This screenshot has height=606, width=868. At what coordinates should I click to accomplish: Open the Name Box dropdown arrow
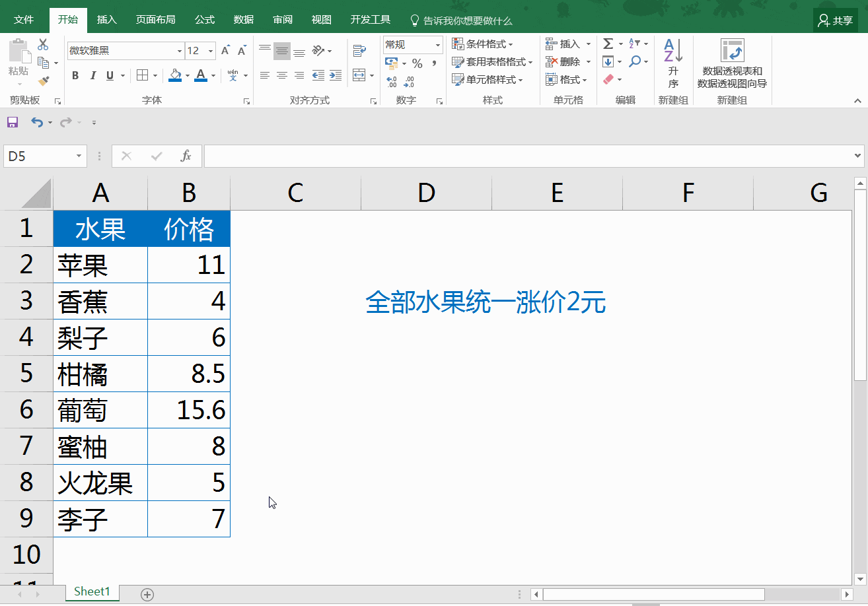click(79, 156)
